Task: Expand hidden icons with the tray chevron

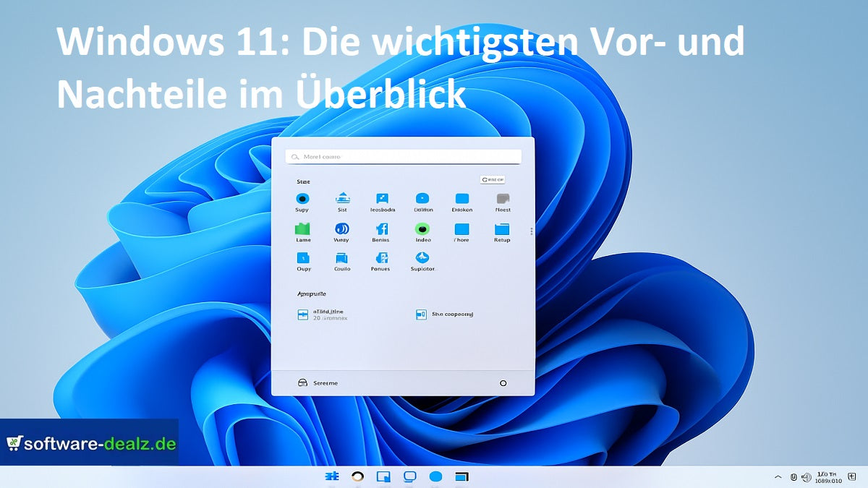Action: (779, 476)
